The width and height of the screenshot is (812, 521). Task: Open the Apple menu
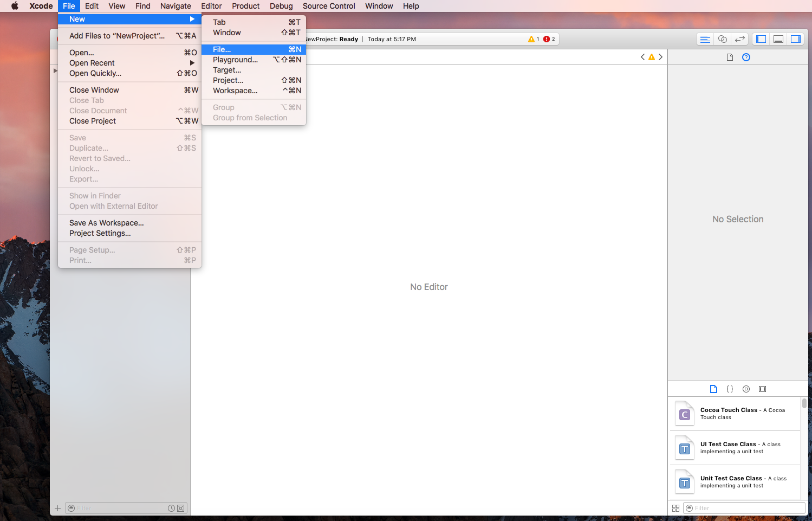point(15,6)
